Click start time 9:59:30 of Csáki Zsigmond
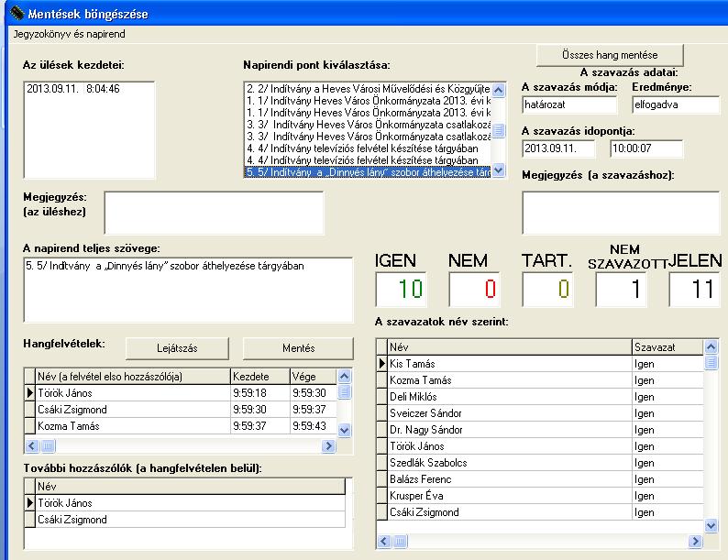The image size is (728, 560). pos(260,410)
